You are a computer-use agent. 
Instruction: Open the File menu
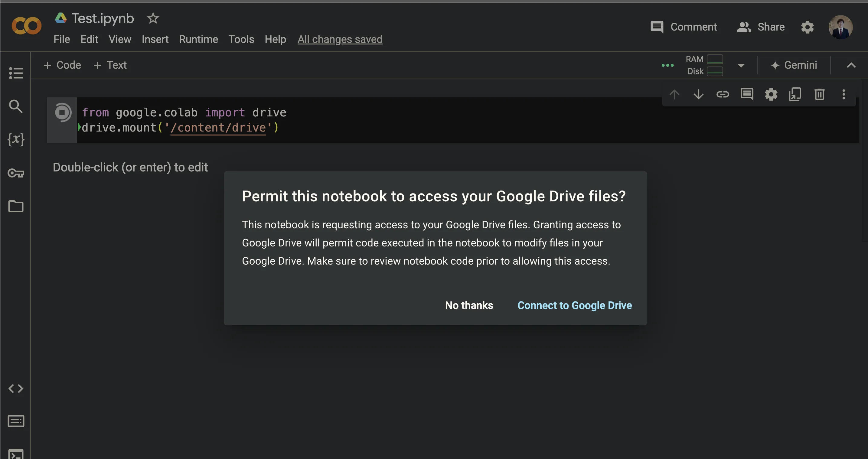click(x=62, y=39)
